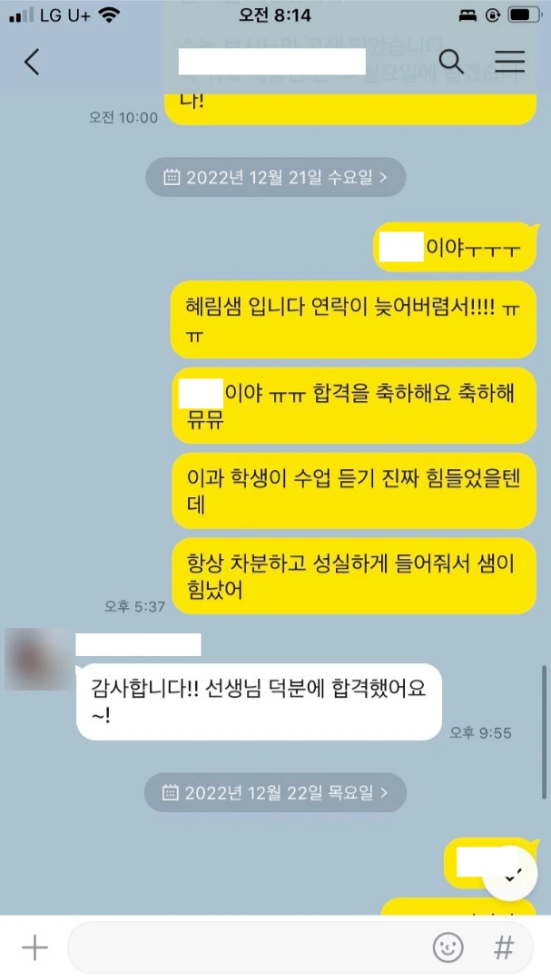Jump to latest with scroll-down button
Viewport: 551px width, 980px height.
click(510, 873)
